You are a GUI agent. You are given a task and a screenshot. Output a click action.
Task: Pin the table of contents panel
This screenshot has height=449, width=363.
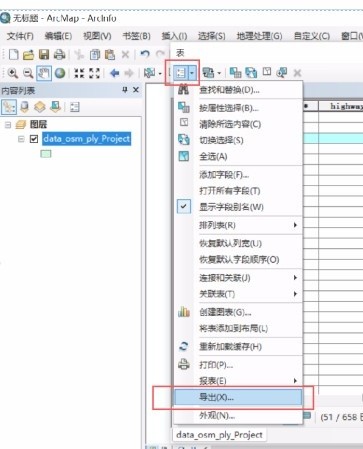click(125, 90)
